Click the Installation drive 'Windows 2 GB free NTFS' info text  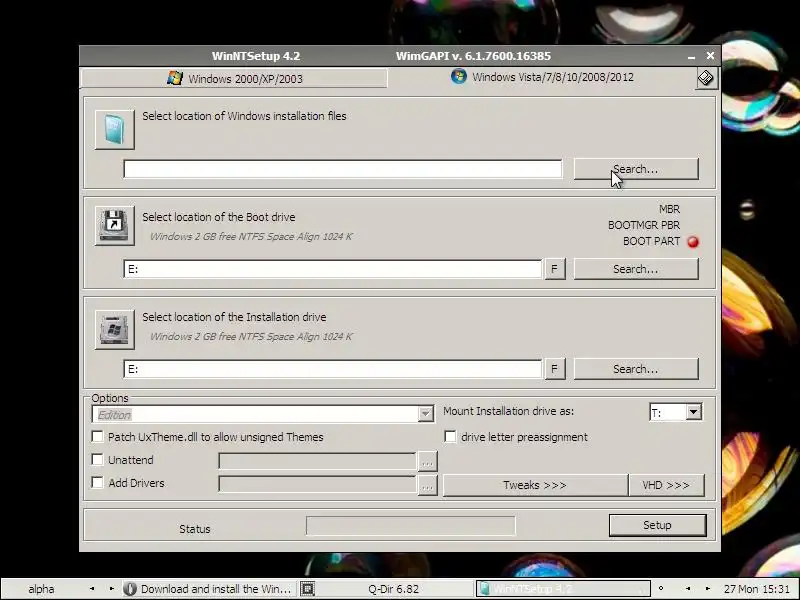point(251,337)
